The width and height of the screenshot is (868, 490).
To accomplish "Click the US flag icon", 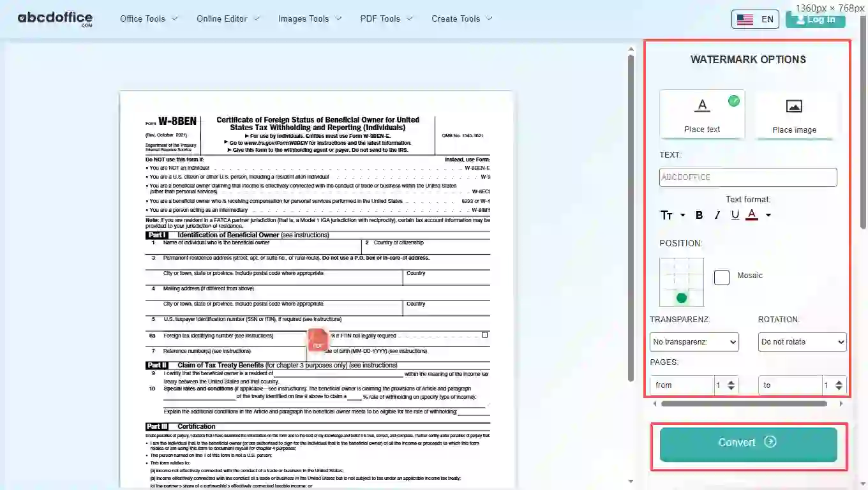I will click(745, 19).
